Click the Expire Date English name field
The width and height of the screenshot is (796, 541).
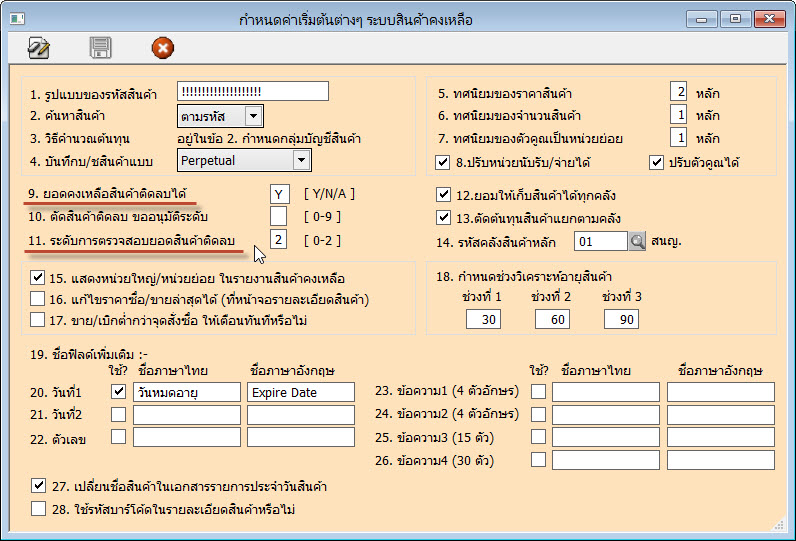click(301, 392)
